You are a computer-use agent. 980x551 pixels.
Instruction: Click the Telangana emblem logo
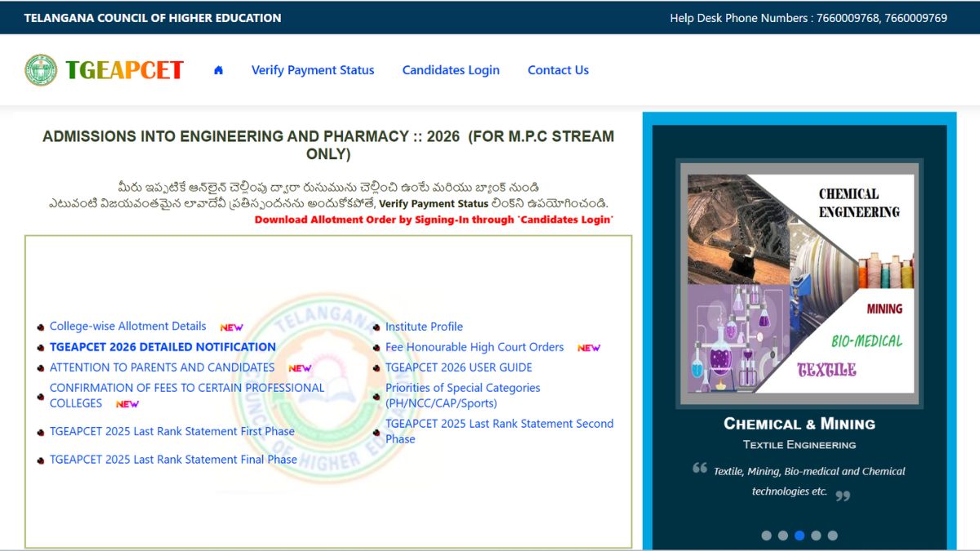click(x=41, y=70)
